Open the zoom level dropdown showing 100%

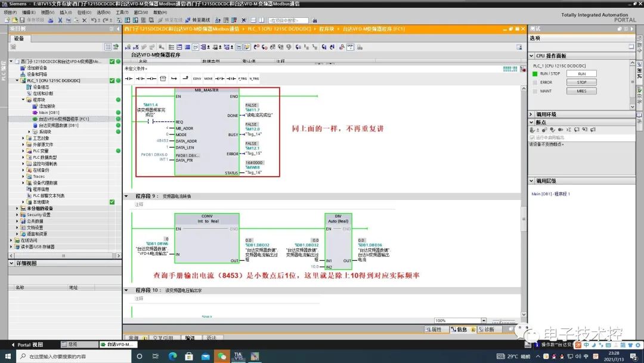[484, 320]
